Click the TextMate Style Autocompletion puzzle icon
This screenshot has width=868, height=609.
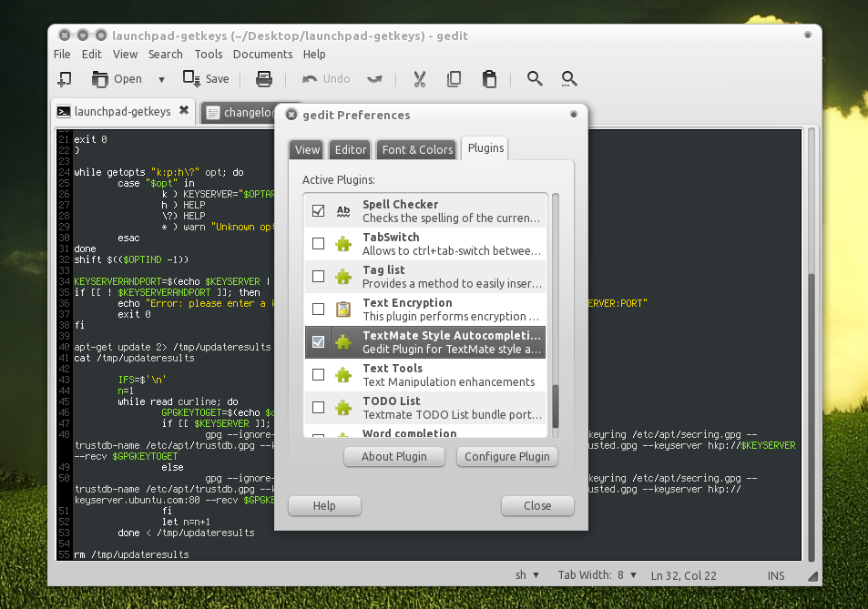(x=343, y=342)
